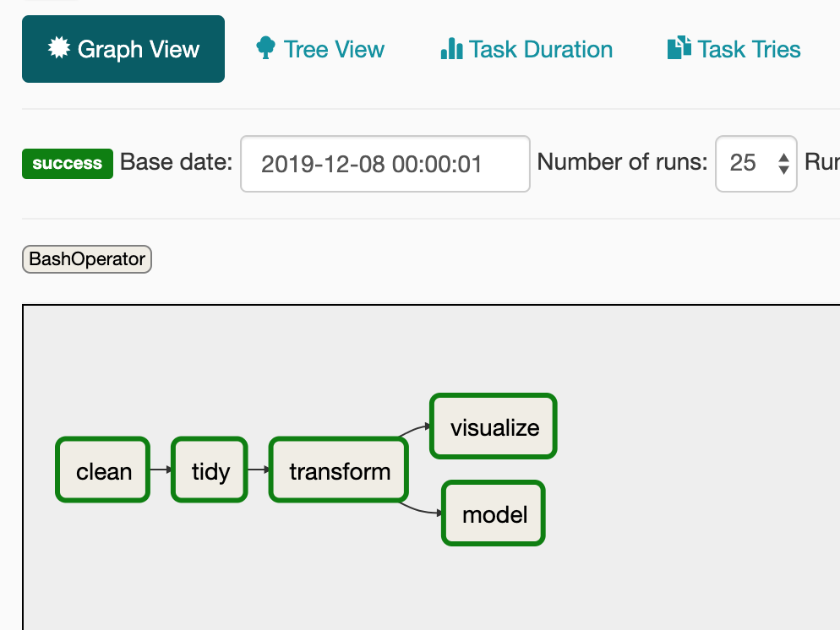Select the model task node

coord(494,513)
